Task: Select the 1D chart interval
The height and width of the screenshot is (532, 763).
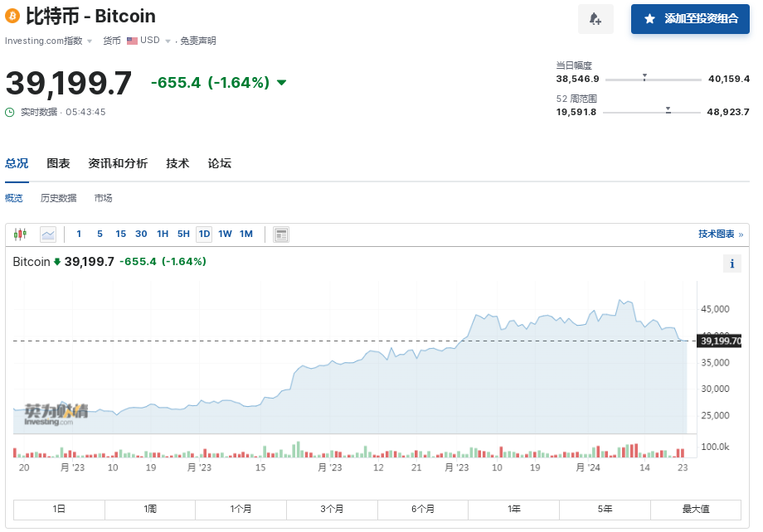Action: click(x=204, y=235)
